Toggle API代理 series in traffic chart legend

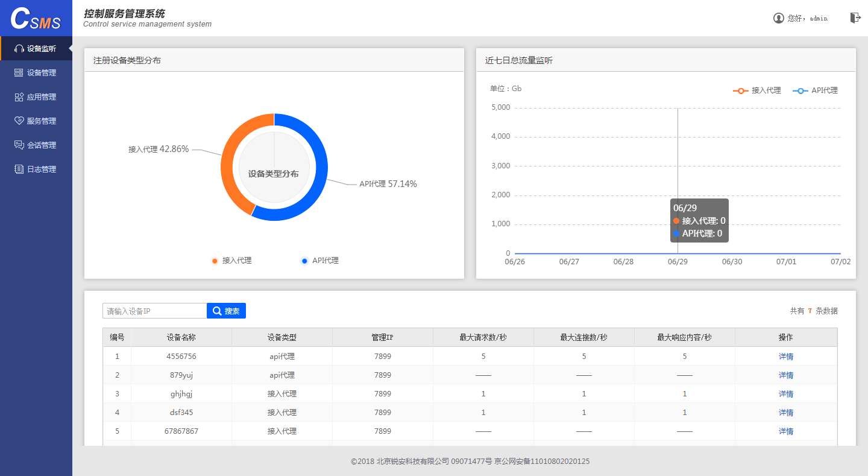815,90
